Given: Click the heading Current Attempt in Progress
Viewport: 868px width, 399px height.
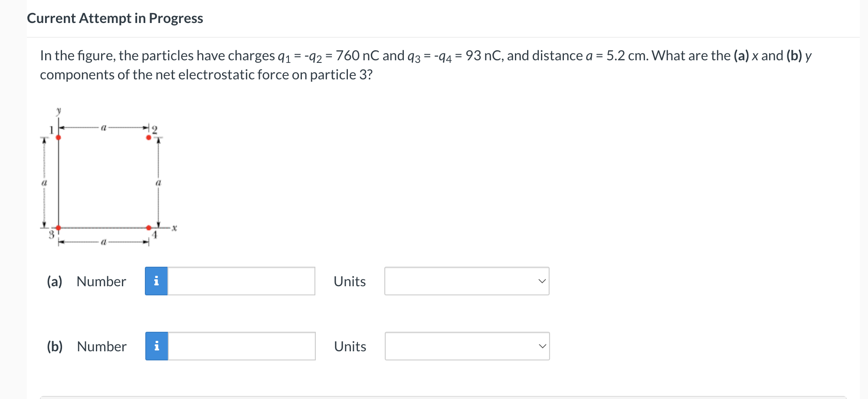Looking at the screenshot, I should pos(115,18).
